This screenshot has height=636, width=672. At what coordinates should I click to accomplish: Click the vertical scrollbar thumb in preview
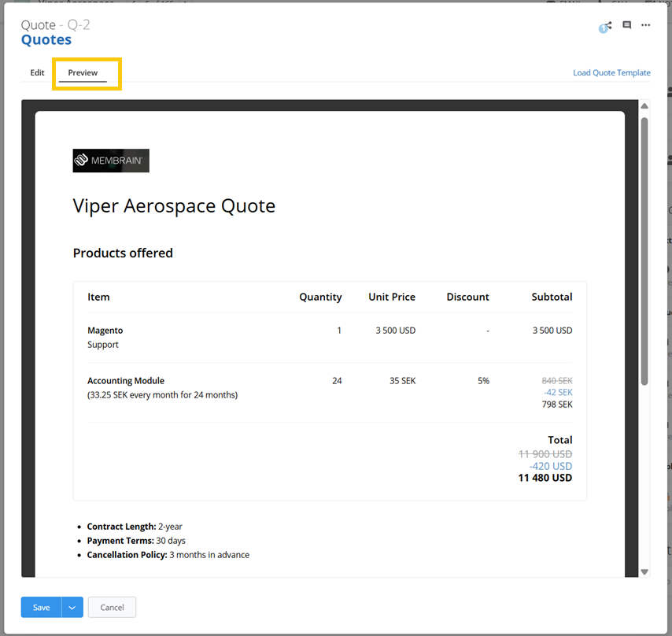pyautogui.click(x=644, y=252)
